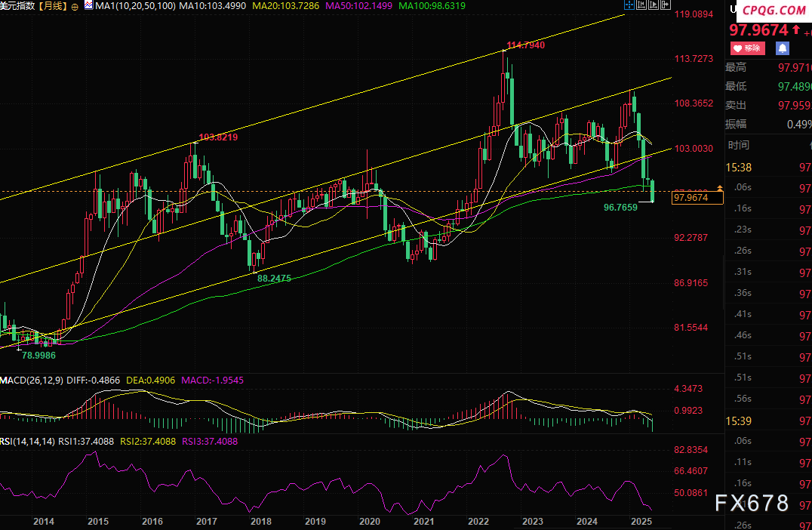Open the MA1(10,20,50,100) indicator settings
Viewport: 812px width, 530px height.
135,6
